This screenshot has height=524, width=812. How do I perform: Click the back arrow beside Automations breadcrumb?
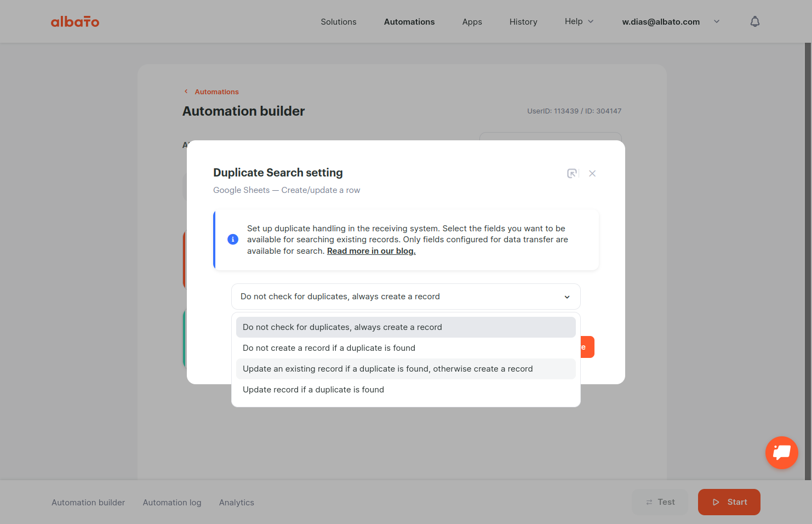(x=186, y=92)
